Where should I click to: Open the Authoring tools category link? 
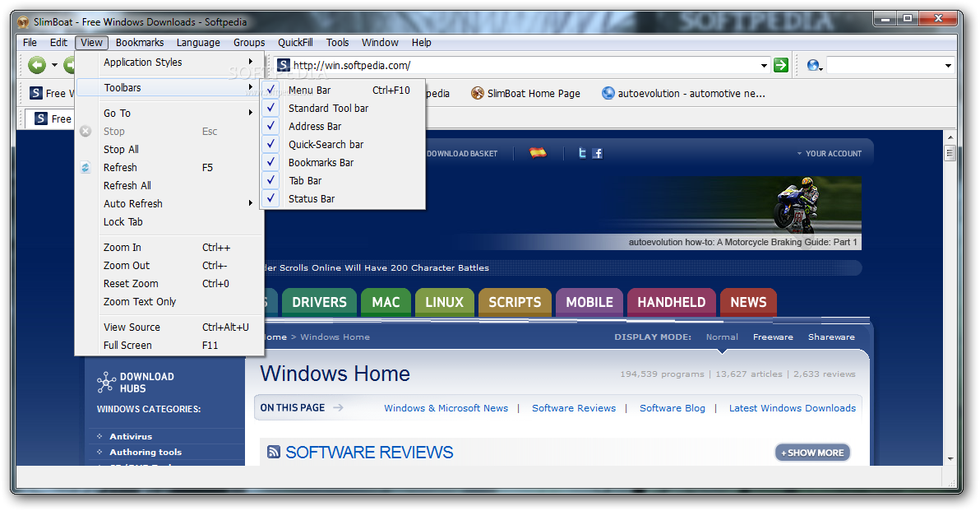[x=146, y=453]
